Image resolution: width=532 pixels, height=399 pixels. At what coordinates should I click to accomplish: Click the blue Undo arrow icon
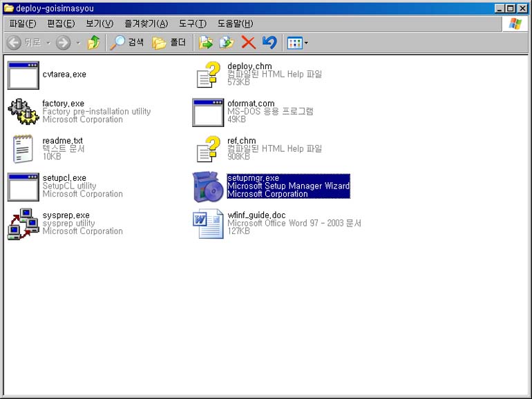click(269, 43)
